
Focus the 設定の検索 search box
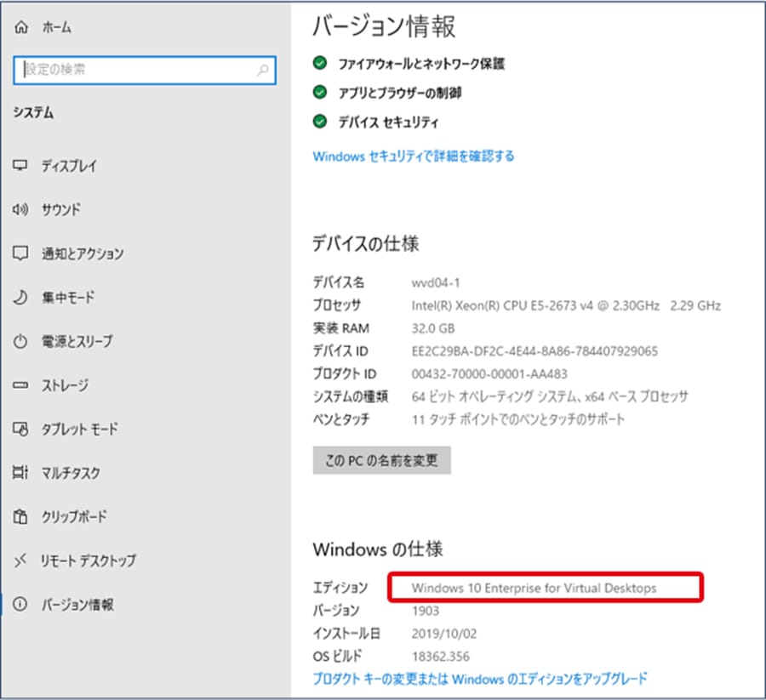pyautogui.click(x=145, y=71)
